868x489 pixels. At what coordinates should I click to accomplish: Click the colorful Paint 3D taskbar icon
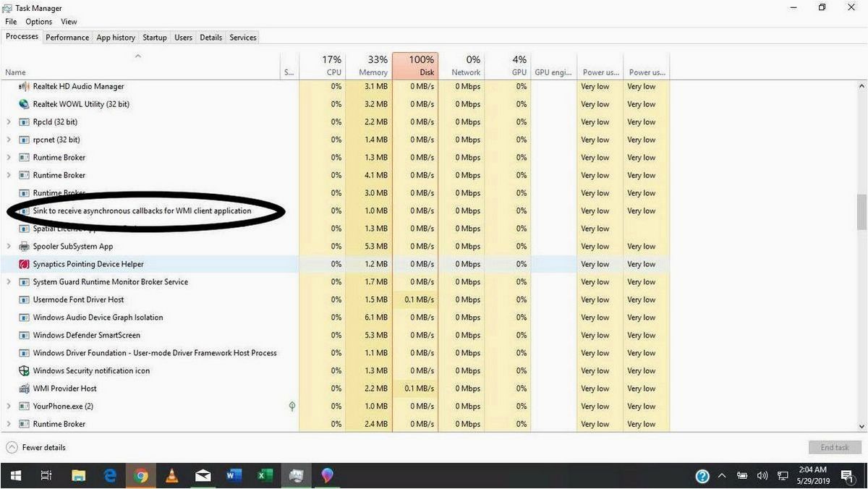tap(328, 475)
